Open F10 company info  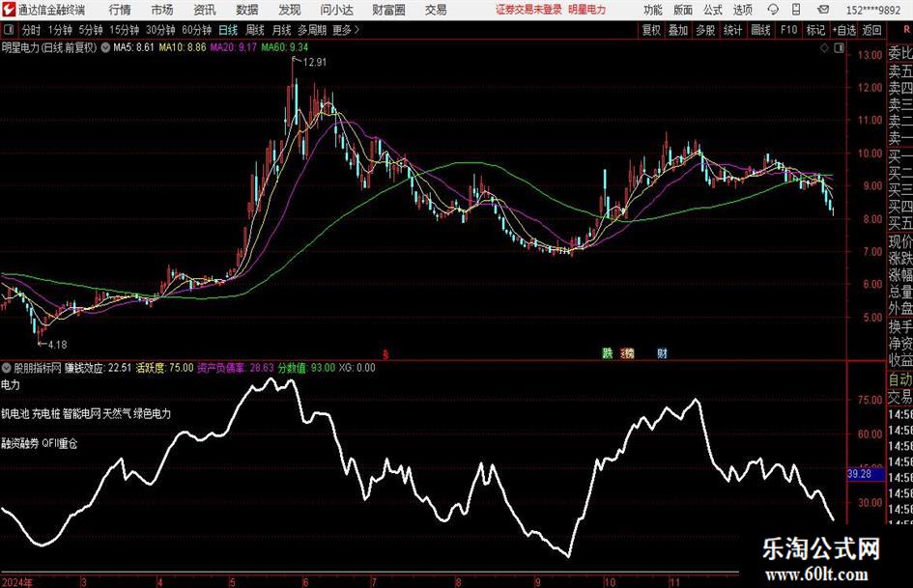[x=788, y=30]
